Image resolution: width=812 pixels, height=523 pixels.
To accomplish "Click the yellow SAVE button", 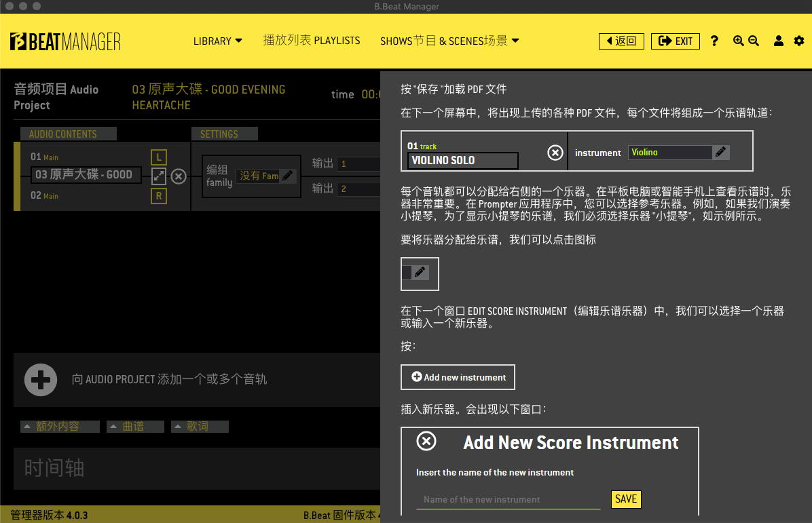I will [x=626, y=499].
